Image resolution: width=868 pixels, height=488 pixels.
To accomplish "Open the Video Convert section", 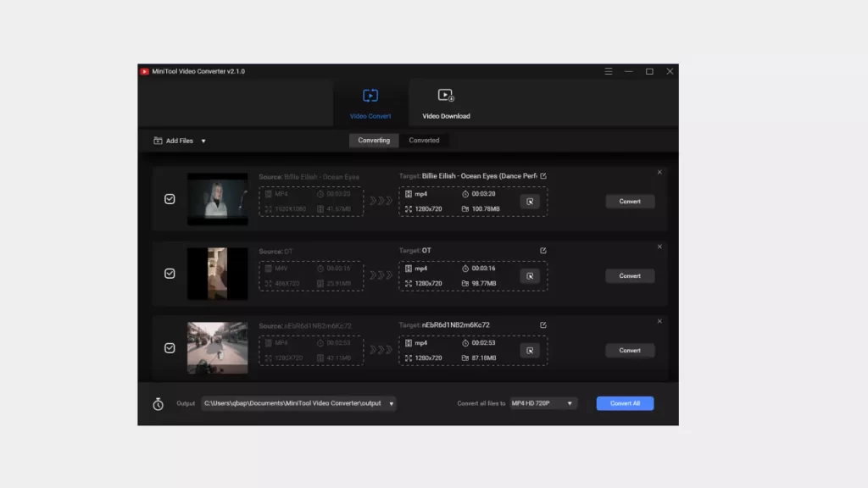I will pos(370,103).
